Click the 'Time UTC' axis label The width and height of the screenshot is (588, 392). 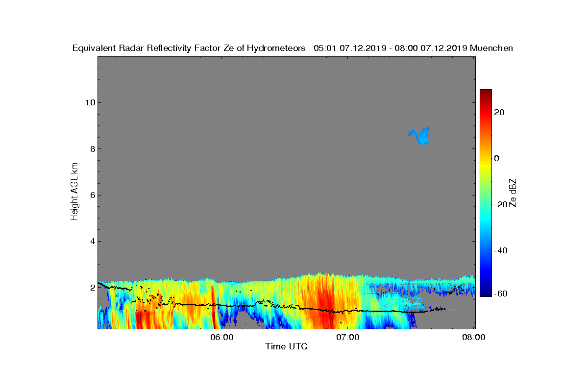coord(287,346)
